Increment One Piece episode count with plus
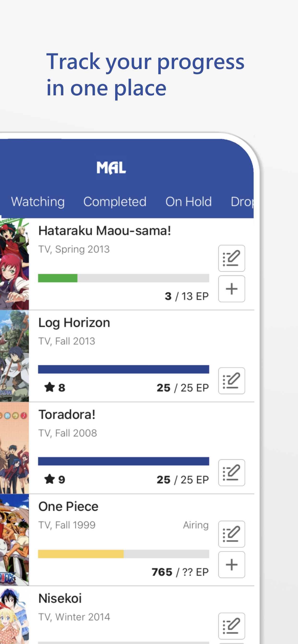Viewport: 298px width, 644px height. point(231,565)
